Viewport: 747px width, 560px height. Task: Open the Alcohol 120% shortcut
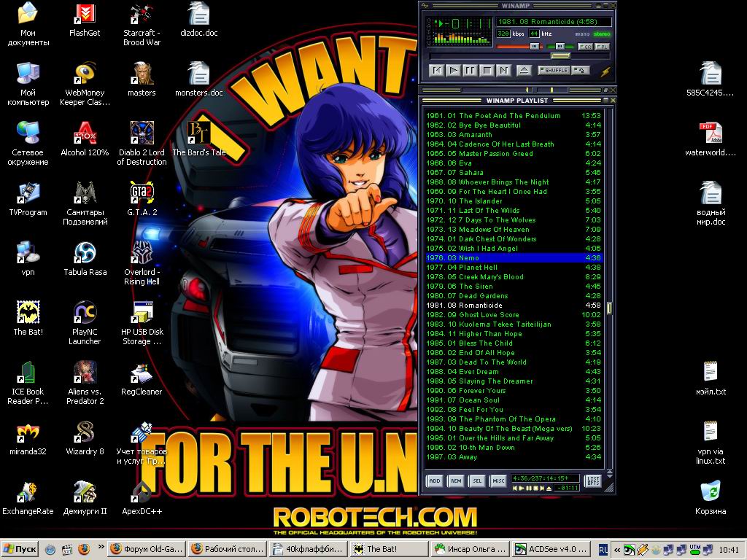(85, 139)
